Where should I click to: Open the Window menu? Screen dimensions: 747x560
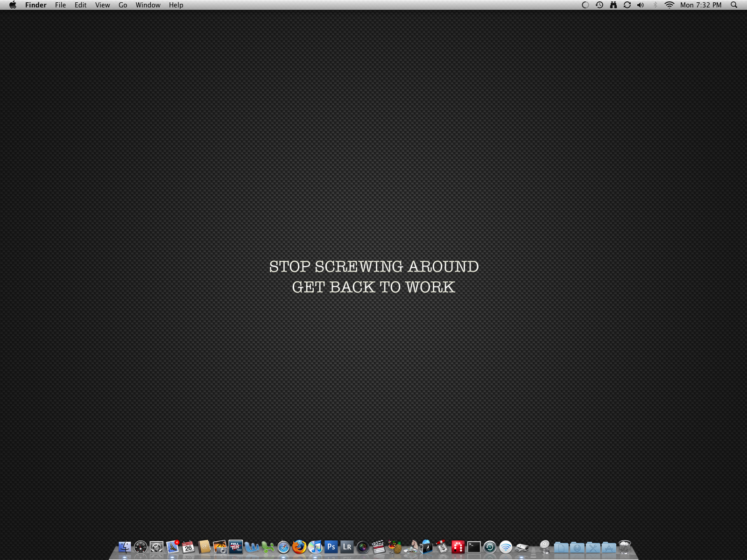click(148, 5)
